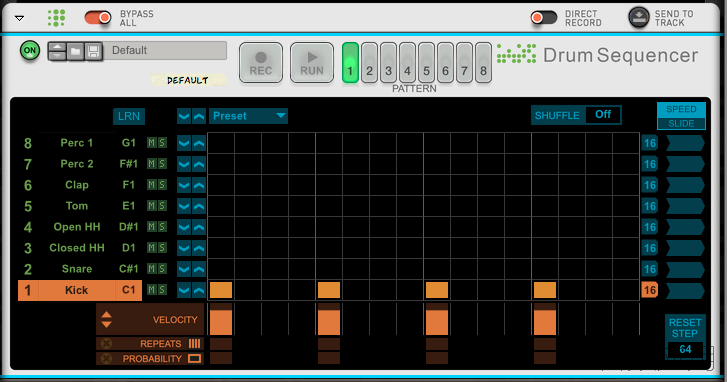
Task: Solo the Perc 1 lane
Action: click(x=162, y=143)
